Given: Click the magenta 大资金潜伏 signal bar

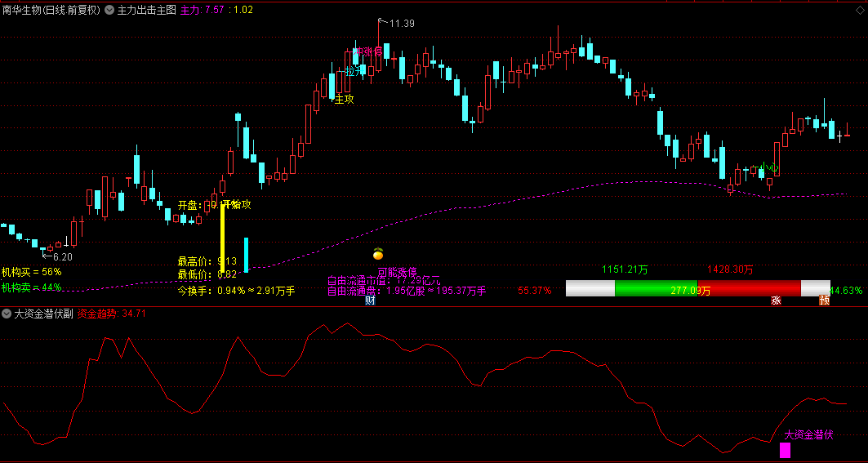Looking at the screenshot, I should click(785, 450).
